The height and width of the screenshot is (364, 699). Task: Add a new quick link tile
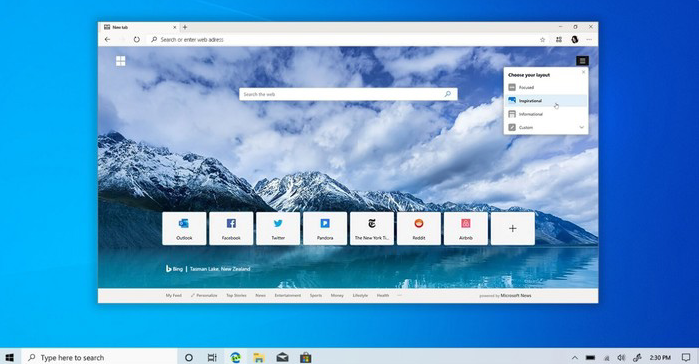point(513,229)
